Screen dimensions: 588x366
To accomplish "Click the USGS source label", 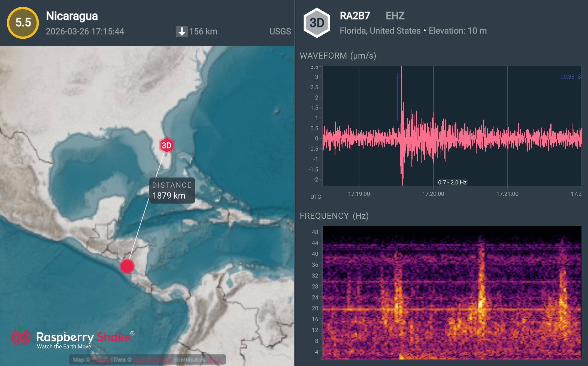I will pyautogui.click(x=280, y=31).
